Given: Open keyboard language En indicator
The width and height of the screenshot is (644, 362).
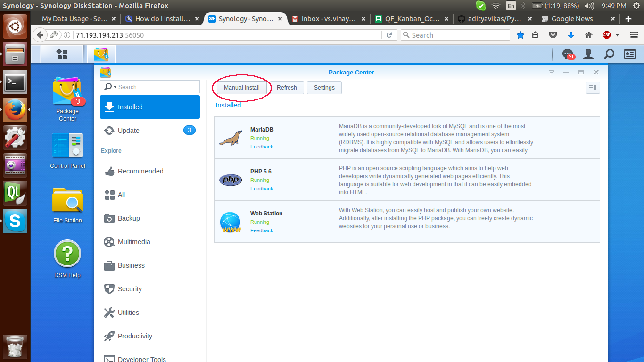Looking at the screenshot, I should [x=511, y=6].
